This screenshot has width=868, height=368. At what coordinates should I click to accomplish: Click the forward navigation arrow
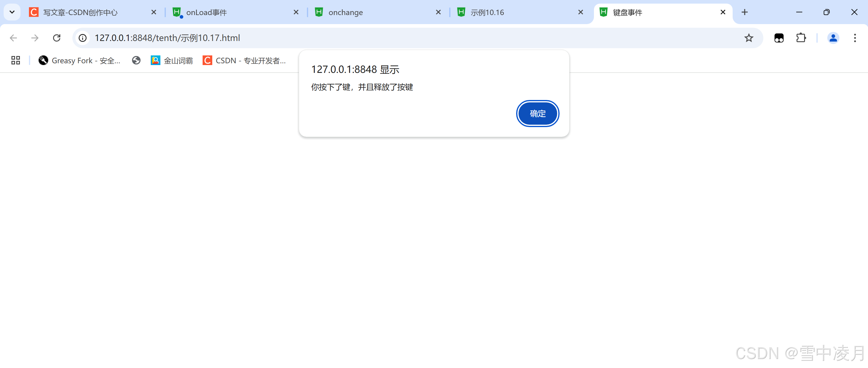tap(35, 38)
